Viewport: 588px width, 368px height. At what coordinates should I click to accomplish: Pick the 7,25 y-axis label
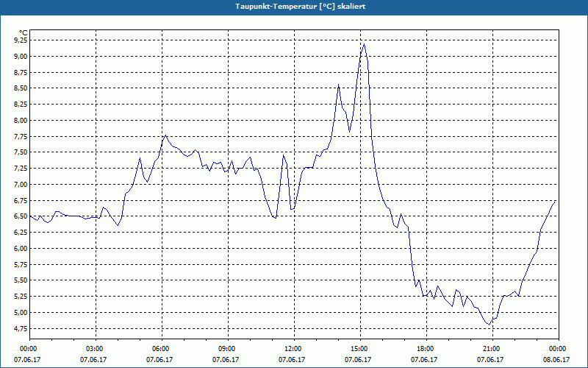pos(21,169)
